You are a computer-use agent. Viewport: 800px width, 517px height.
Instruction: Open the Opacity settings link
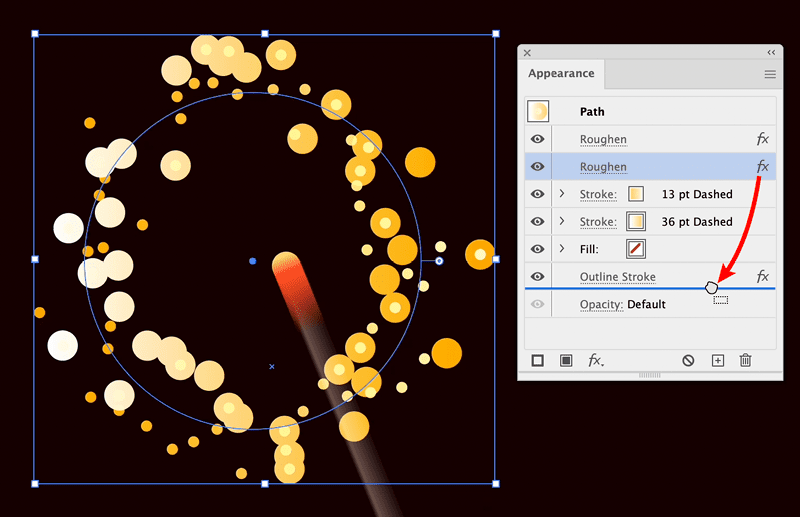pos(601,305)
